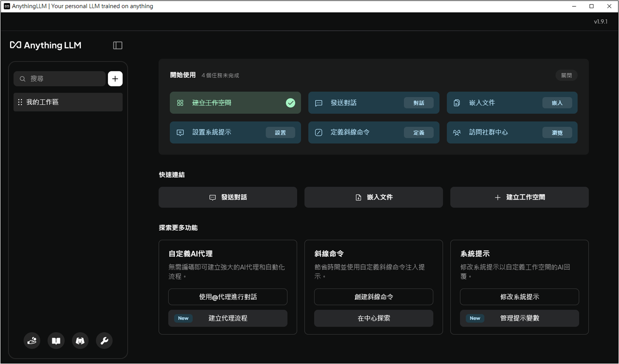Image resolution: width=619 pixels, height=364 pixels.
Task: Click the 設置 button for system prompt
Action: point(280,132)
